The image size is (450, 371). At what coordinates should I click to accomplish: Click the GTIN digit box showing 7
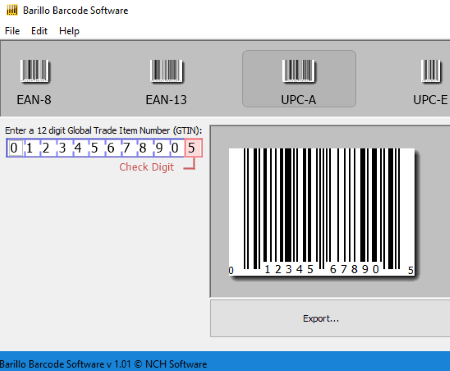coord(127,148)
